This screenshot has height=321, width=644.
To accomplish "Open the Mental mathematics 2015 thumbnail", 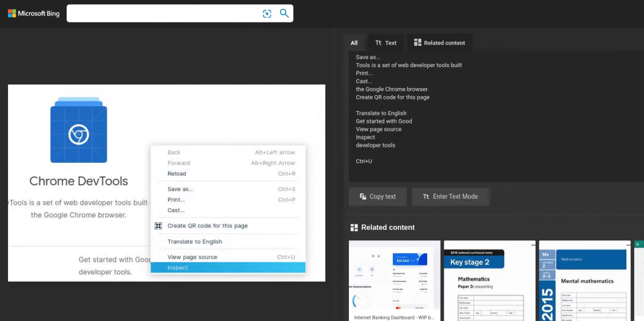I will 584,279.
